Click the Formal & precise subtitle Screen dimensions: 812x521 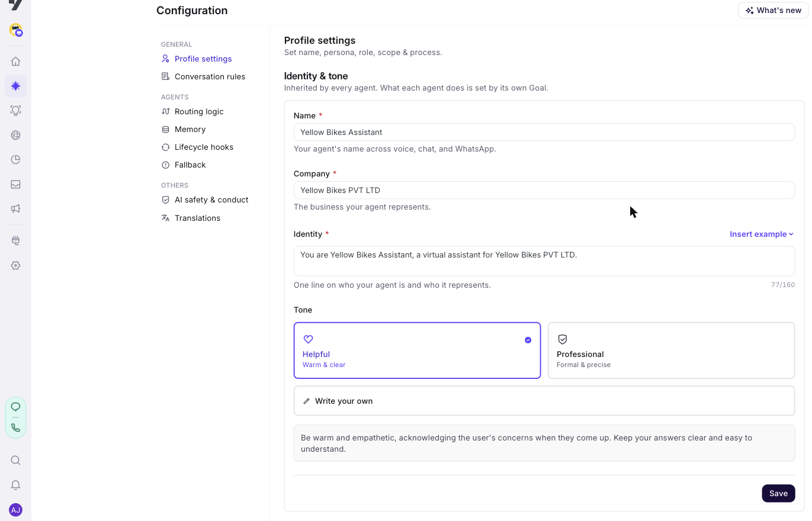(x=583, y=365)
